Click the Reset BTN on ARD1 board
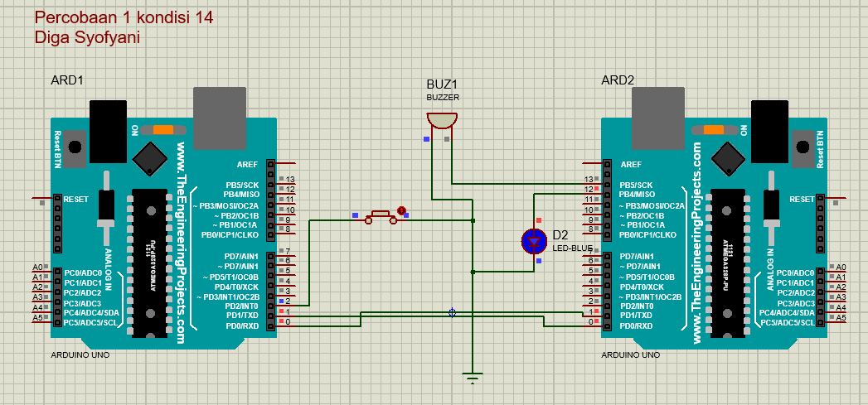The height and width of the screenshot is (405, 868). (x=74, y=147)
